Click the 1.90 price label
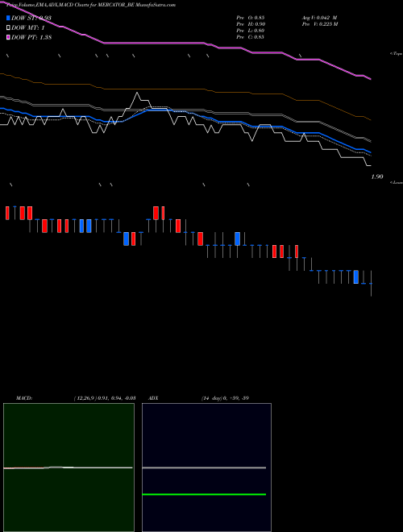 pos(377,177)
